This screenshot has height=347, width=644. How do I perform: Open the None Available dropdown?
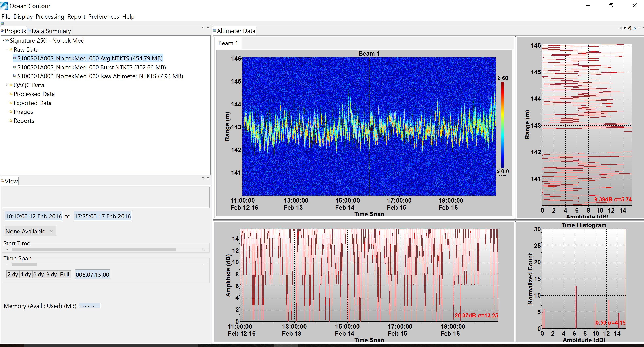[30, 231]
